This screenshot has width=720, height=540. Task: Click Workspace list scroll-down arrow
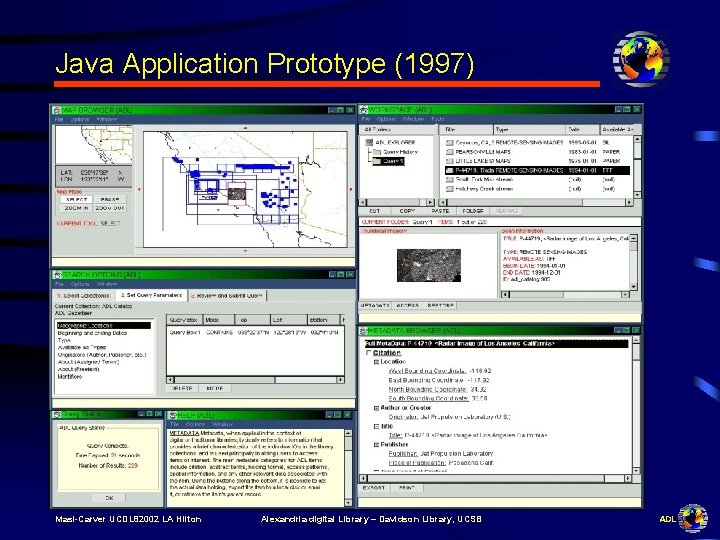[x=637, y=195]
